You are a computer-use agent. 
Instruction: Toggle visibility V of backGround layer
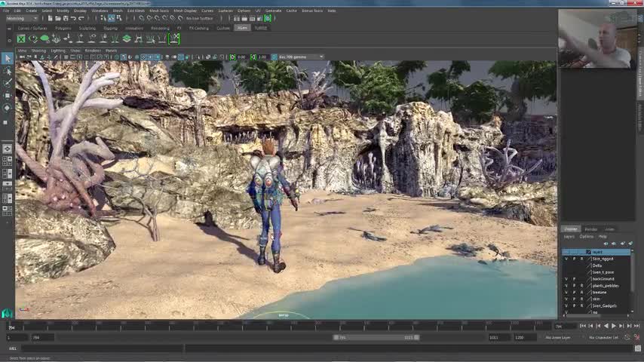click(x=566, y=279)
